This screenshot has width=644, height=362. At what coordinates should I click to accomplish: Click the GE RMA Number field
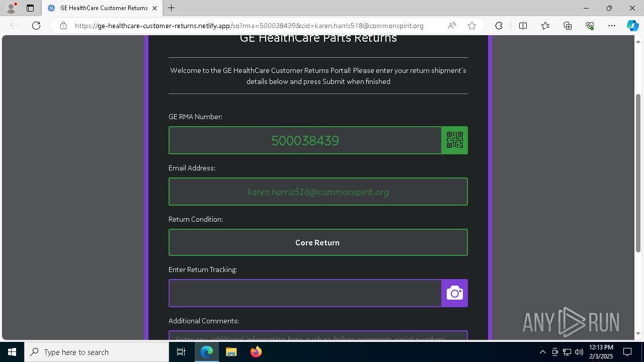pyautogui.click(x=305, y=140)
